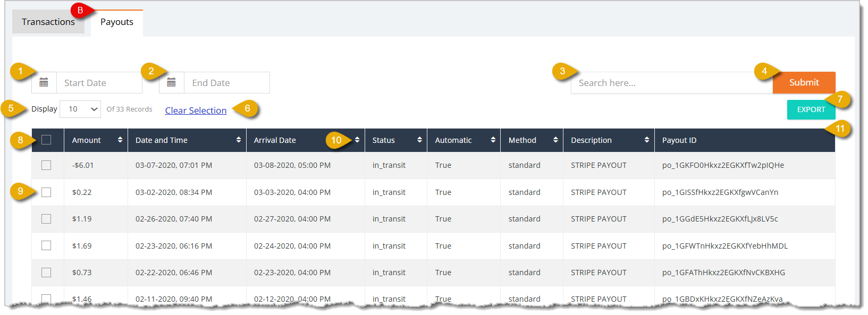Click payout ID po_1GGdE5Hkxz2EGKXfLJx8LV5c
The height and width of the screenshot is (315, 868).
pyautogui.click(x=720, y=219)
